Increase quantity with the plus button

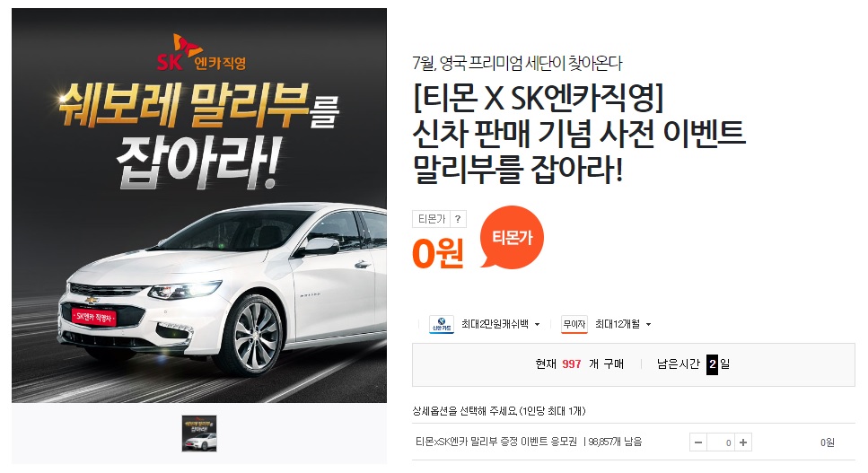(743, 442)
